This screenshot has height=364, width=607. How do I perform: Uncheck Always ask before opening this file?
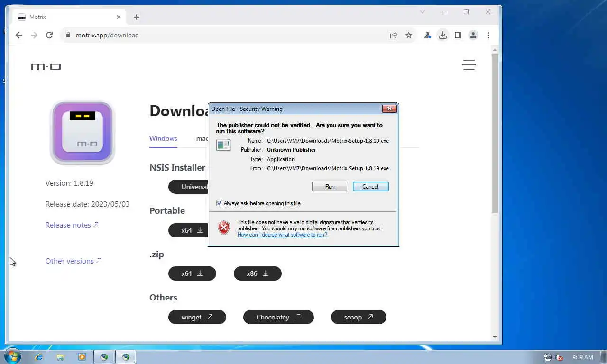[x=219, y=203]
